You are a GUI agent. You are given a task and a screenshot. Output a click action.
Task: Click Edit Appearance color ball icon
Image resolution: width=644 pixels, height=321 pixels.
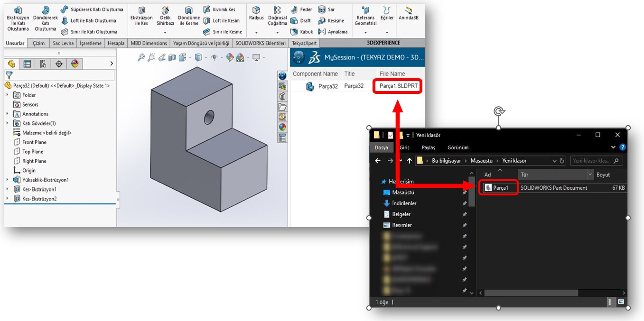click(x=230, y=57)
